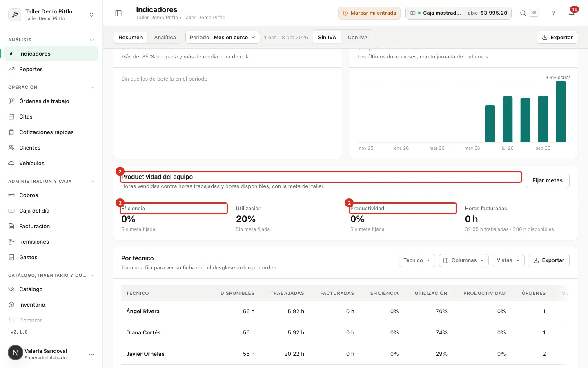Viewport: 588px width, 368px height.
Task: Click the Fijar metas button
Action: click(x=547, y=180)
